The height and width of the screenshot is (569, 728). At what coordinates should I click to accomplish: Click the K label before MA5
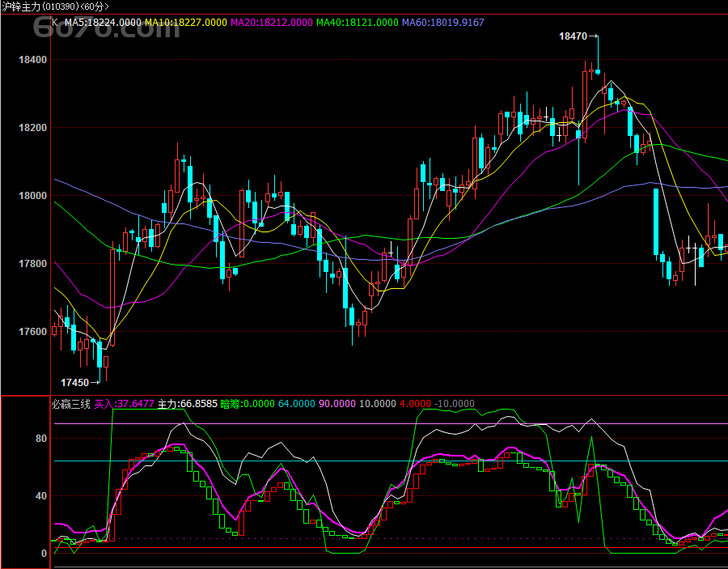point(55,23)
